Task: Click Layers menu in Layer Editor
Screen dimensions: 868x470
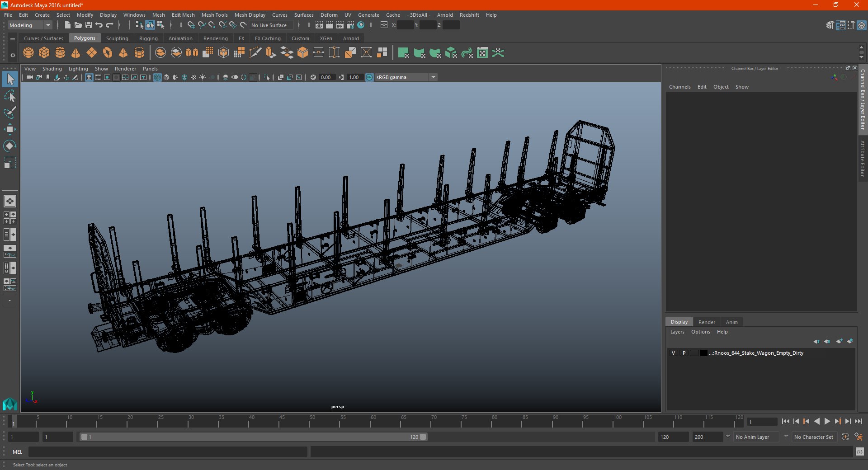Action: click(x=677, y=332)
